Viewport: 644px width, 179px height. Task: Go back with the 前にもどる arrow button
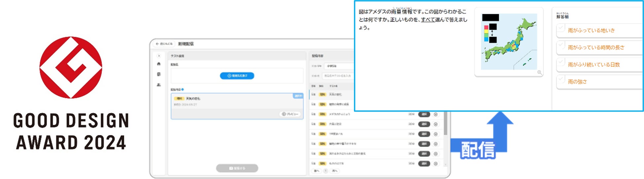click(164, 44)
